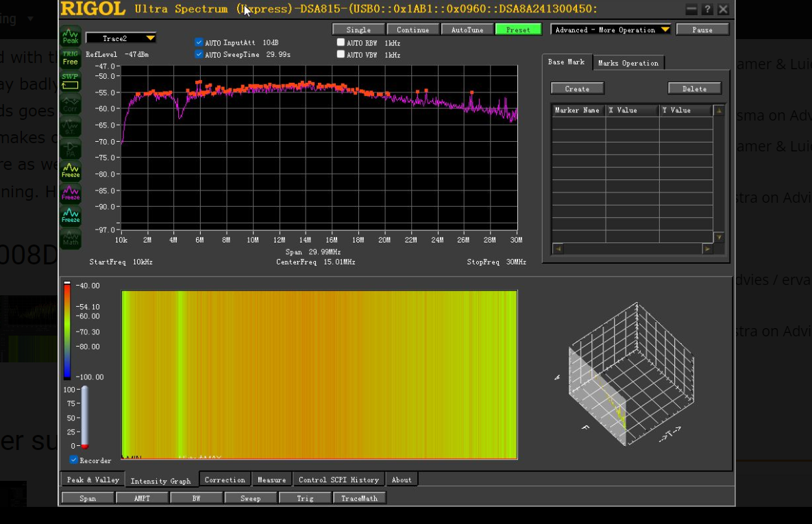Open the Peak & Valley tab
The height and width of the screenshot is (524, 812).
93,480
